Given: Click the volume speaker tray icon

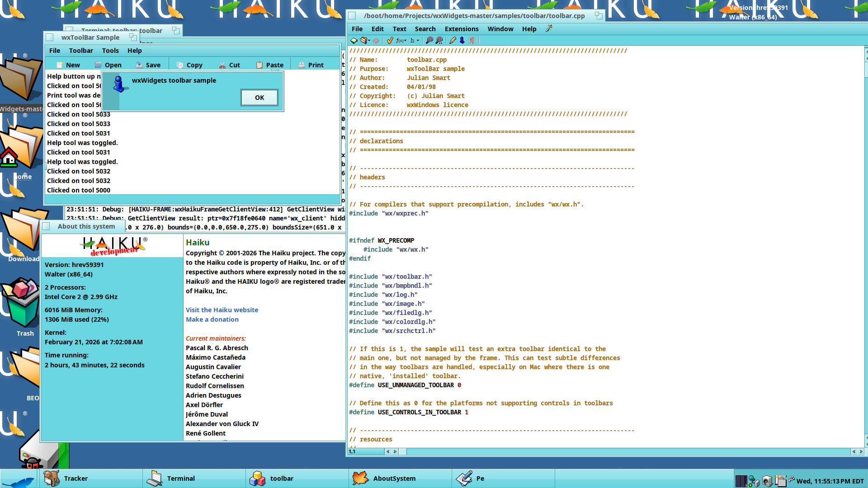Looking at the screenshot, I should 767,481.
